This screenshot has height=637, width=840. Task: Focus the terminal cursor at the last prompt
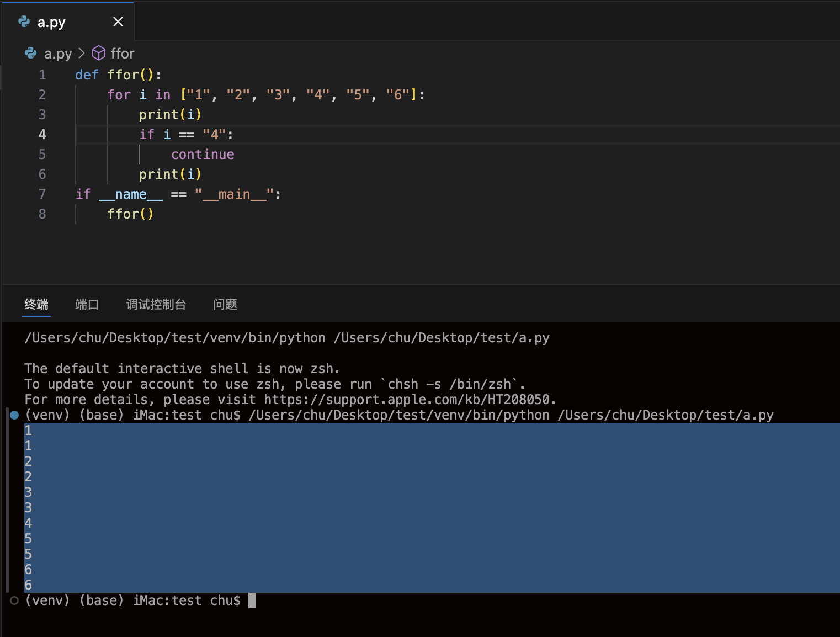(x=252, y=601)
